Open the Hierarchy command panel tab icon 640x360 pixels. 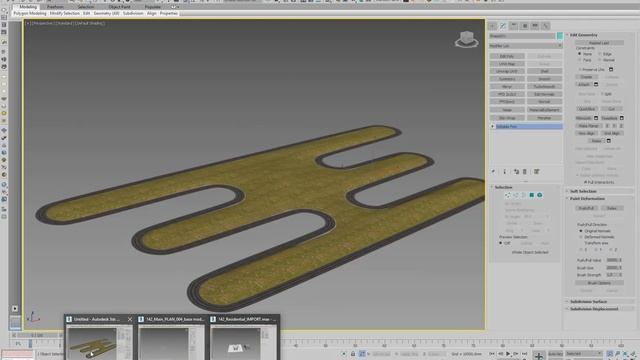pyautogui.click(x=514, y=26)
